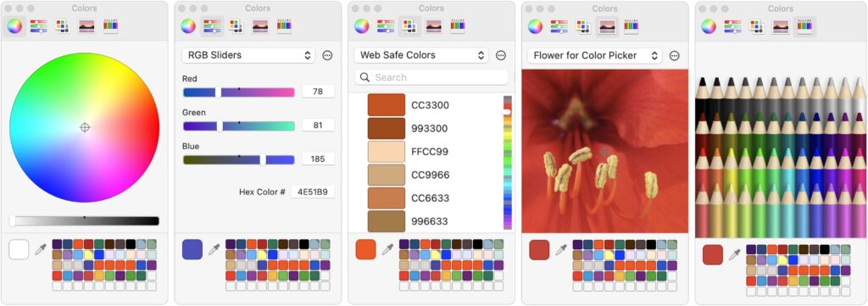
Task: Open the RGB Sliders dropdown
Action: (248, 55)
